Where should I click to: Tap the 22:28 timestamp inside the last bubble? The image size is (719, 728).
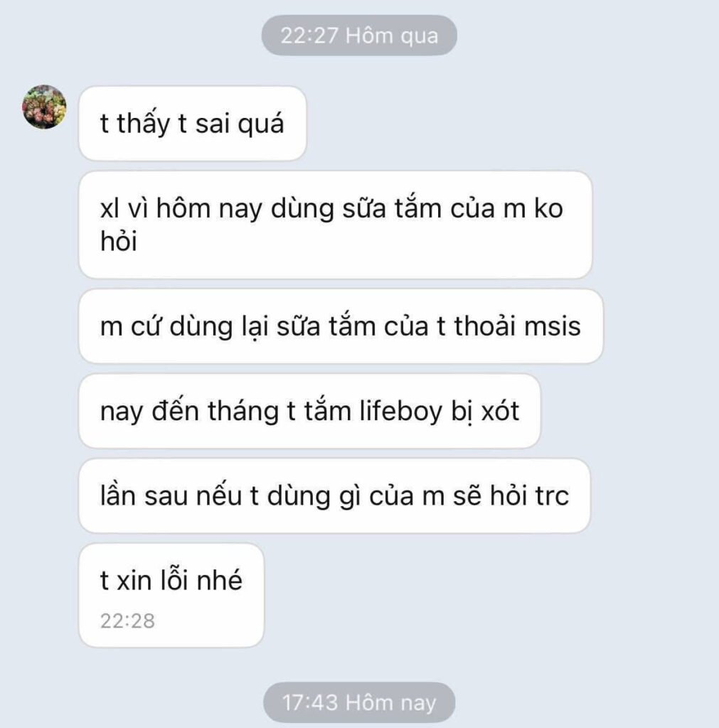(x=127, y=621)
